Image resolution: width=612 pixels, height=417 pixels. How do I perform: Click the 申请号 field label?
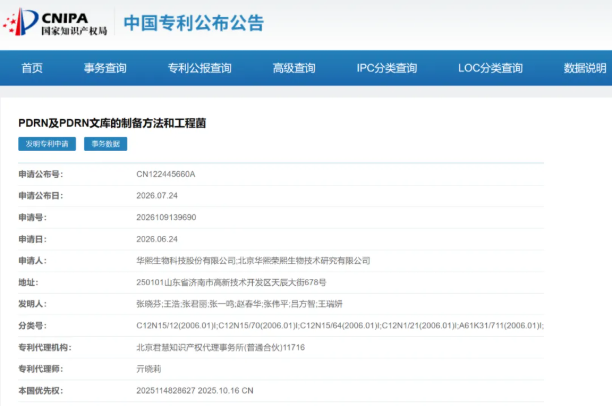tap(32, 217)
